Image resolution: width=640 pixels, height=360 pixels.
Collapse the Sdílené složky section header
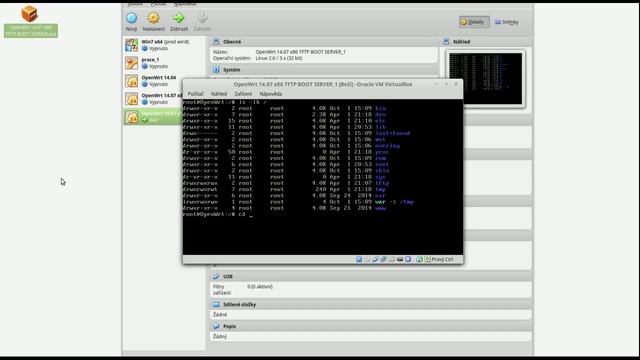coord(371,304)
